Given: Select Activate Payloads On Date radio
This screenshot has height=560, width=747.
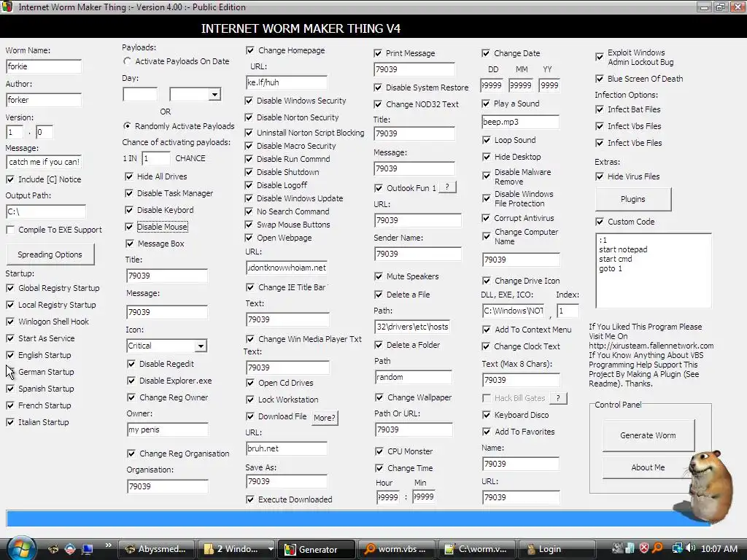Looking at the screenshot, I should click(x=127, y=61).
